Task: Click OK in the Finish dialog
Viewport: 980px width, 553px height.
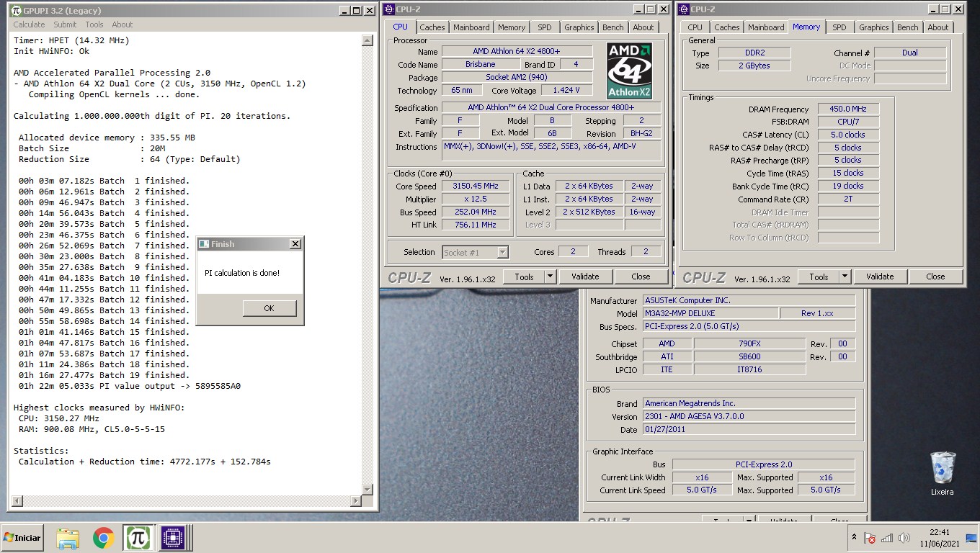Action: (x=269, y=308)
